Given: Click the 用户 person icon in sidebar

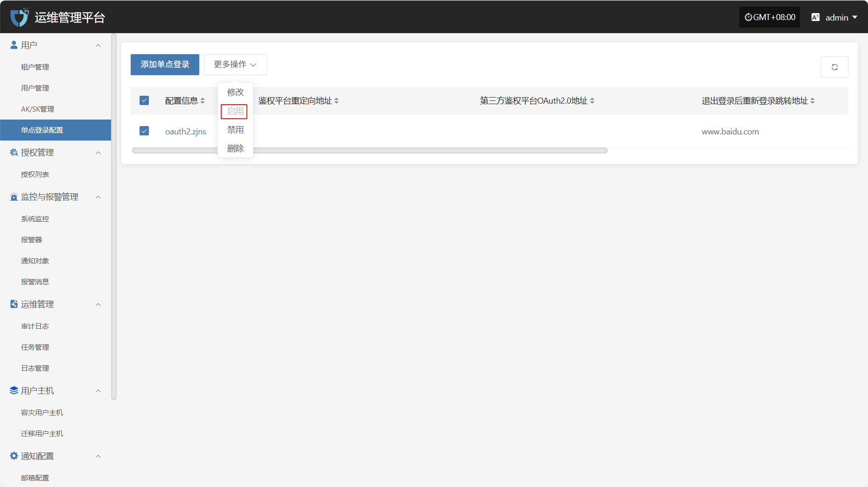Looking at the screenshot, I should 14,45.
